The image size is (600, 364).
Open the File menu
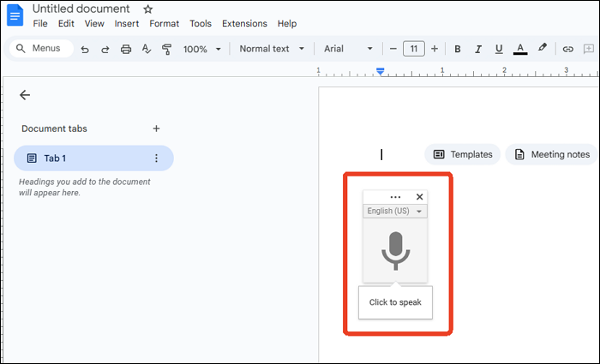coord(40,24)
